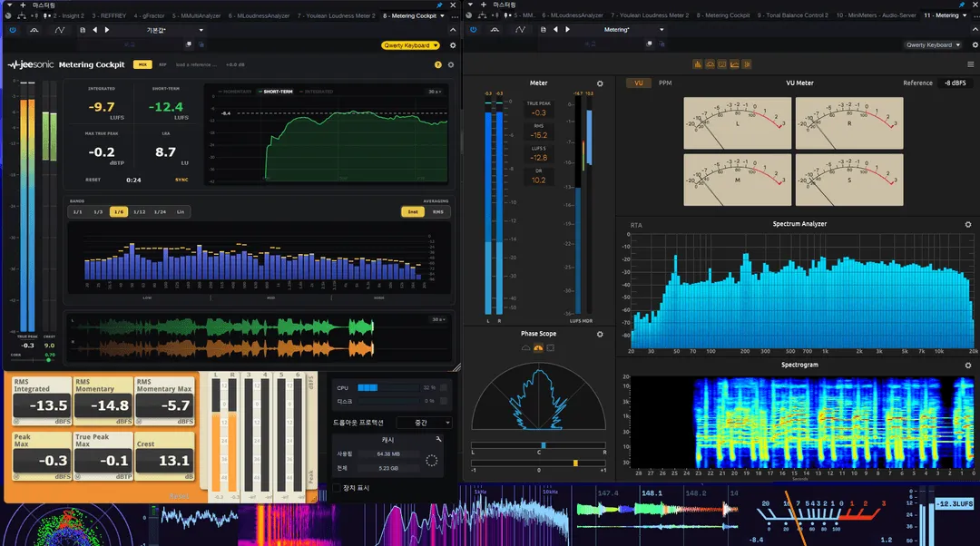980x546 pixels.
Task: Click the Reference -8 dBFS field
Action: tap(955, 83)
